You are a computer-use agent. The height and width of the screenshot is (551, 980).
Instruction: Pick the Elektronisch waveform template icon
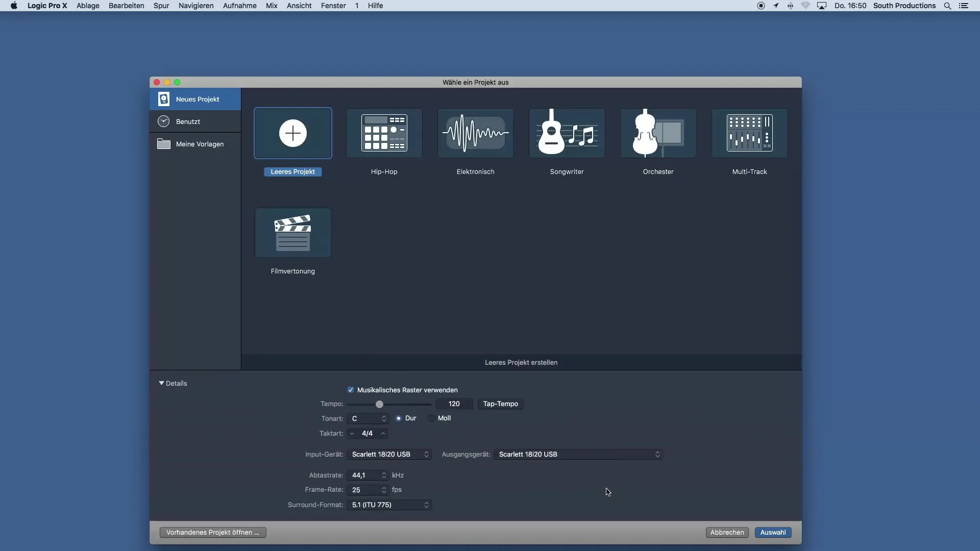pyautogui.click(x=476, y=133)
